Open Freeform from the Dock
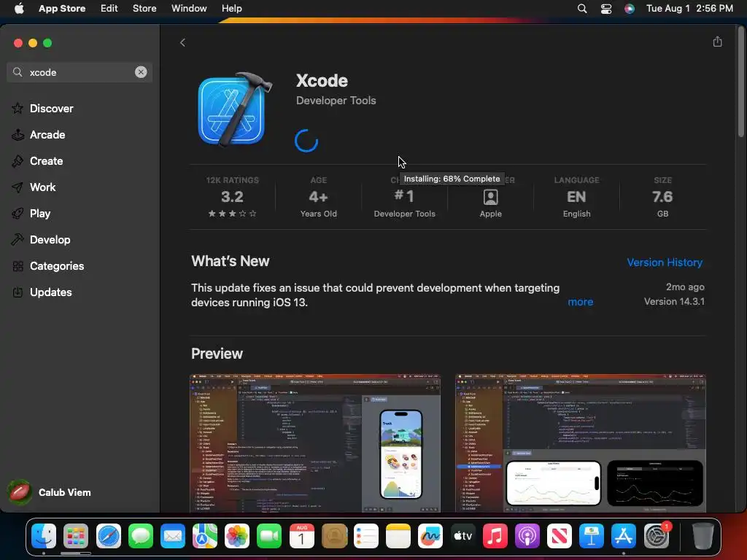747x560 pixels. click(x=430, y=536)
